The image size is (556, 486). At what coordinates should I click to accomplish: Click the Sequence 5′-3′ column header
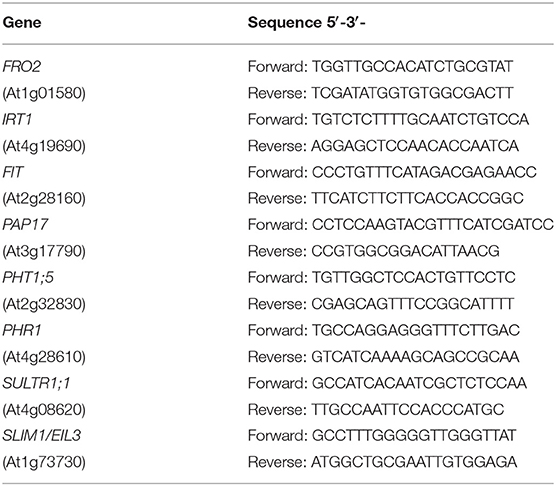coord(306,23)
